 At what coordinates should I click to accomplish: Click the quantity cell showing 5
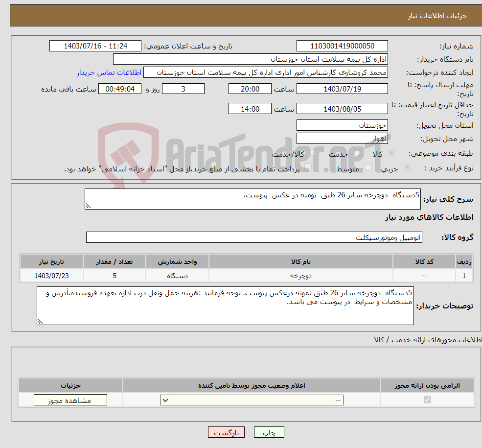[115, 276]
